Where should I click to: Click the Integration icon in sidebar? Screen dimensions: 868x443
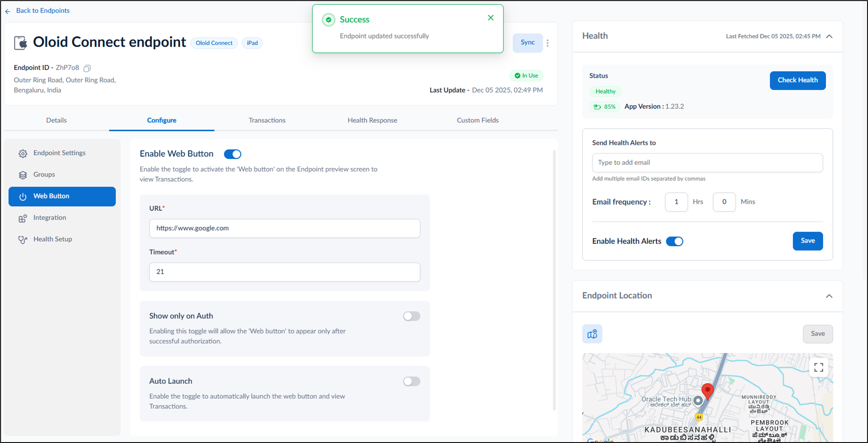23,218
